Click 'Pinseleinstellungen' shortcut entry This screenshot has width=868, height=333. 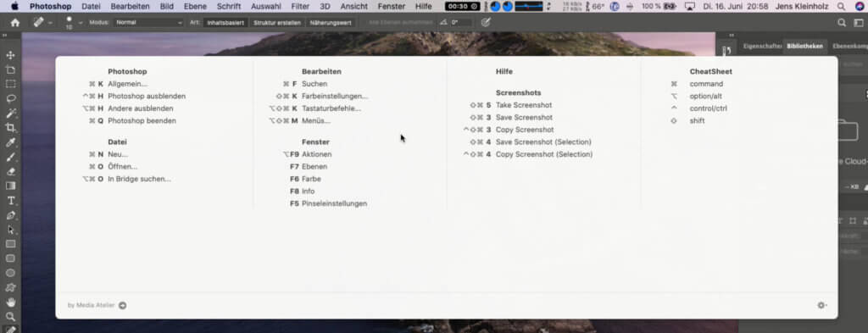(334, 203)
